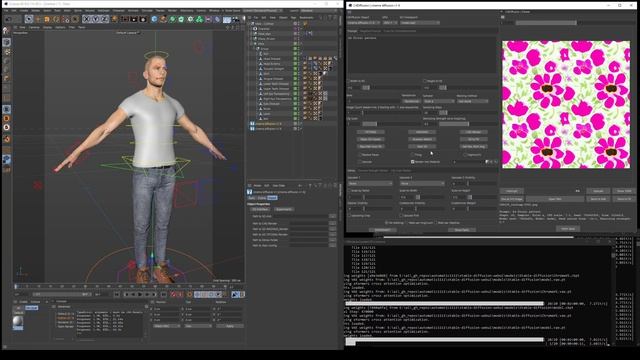Image resolution: width=640 pixels, height=360 pixels.
Task: Open the Upscaler 2 dropdown
Action: (422, 184)
